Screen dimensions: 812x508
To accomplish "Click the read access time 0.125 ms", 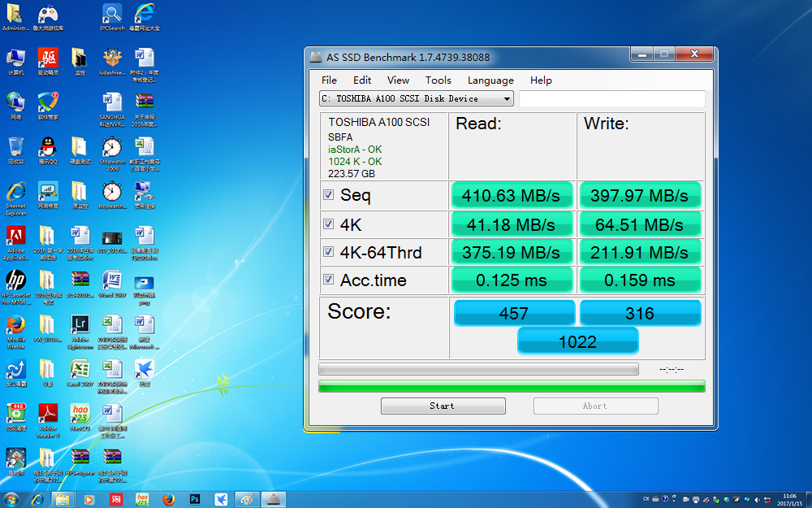I will tap(512, 280).
